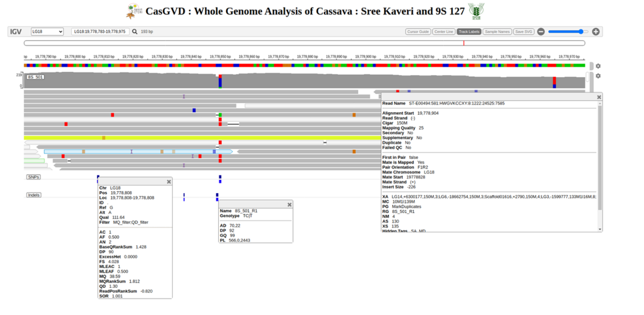Disable the Track Labels option
Viewport: 644px width, 315px height.
pos(469,32)
